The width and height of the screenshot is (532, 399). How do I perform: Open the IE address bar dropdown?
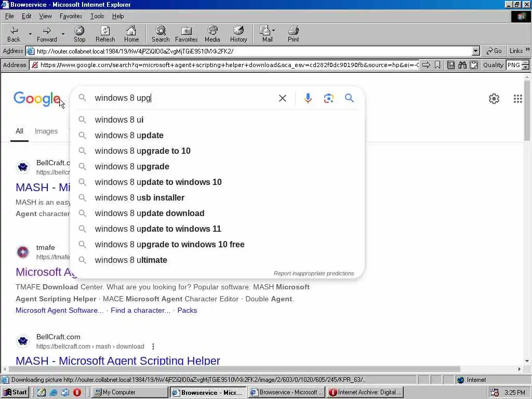476,51
